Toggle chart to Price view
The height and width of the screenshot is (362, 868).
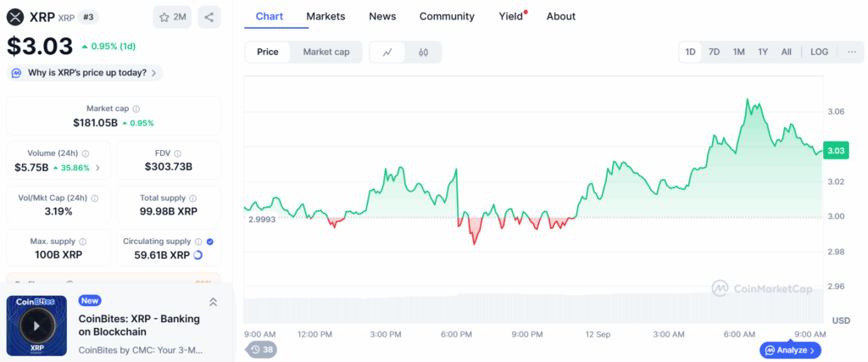(268, 52)
